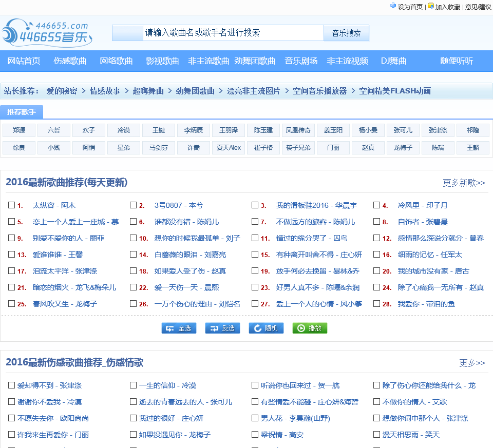The height and width of the screenshot is (448, 493).
Task: Open 更多>> link in the 伤感歌曲 section
Action: [472, 363]
